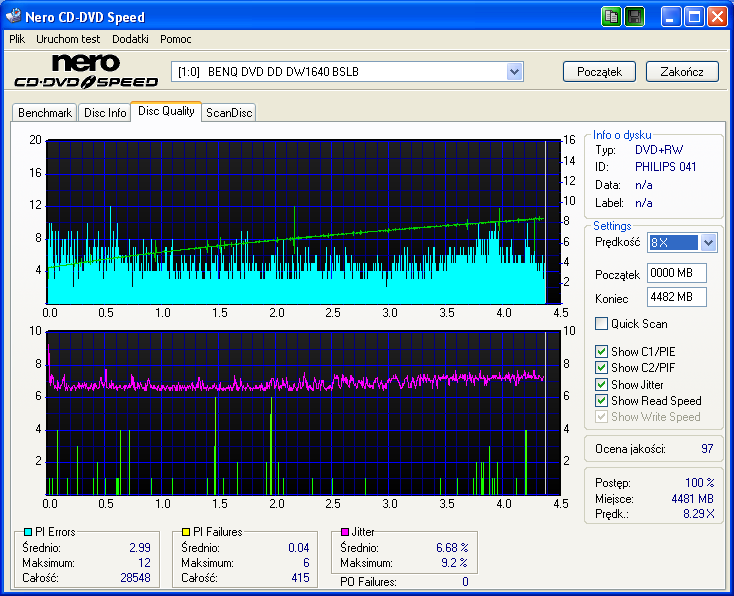Expand the Prędkość speed dropdown arrow
Screen dimensions: 734x596
(708, 243)
